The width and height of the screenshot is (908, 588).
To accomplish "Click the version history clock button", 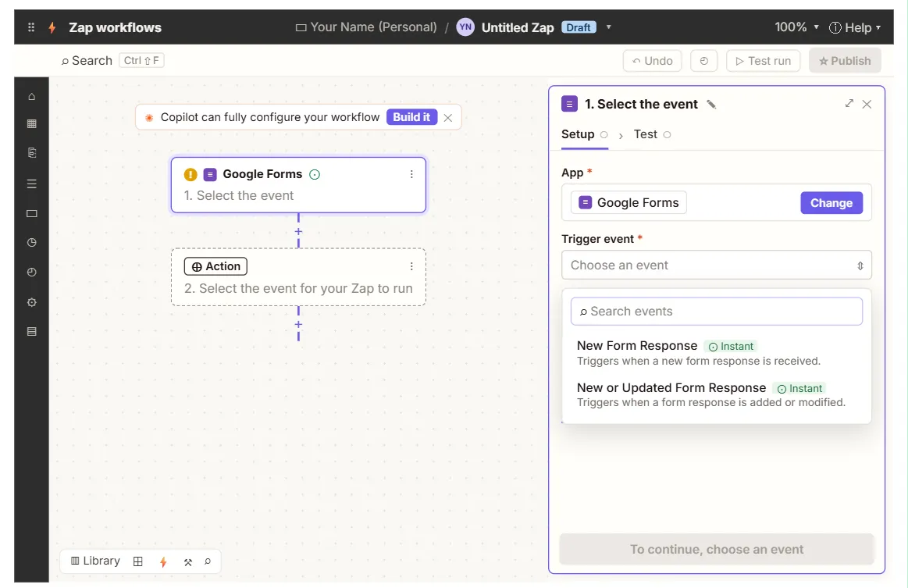I will pyautogui.click(x=703, y=61).
